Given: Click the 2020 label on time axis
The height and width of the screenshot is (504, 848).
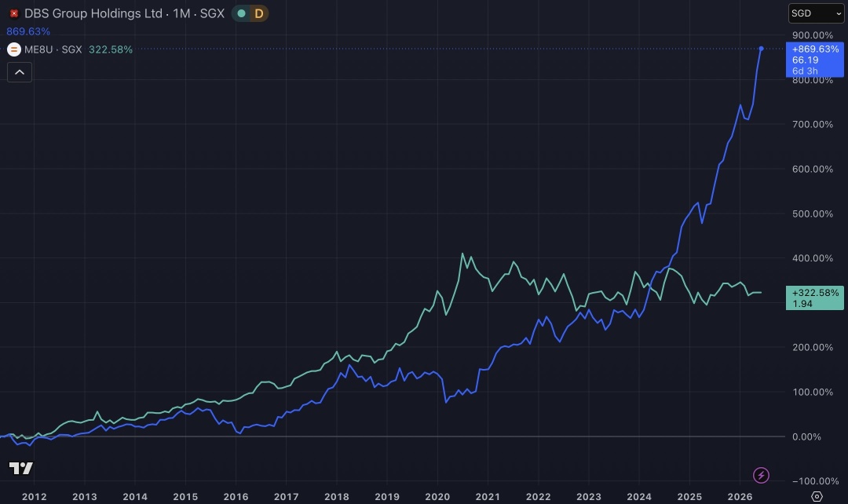Looking at the screenshot, I should click(437, 496).
